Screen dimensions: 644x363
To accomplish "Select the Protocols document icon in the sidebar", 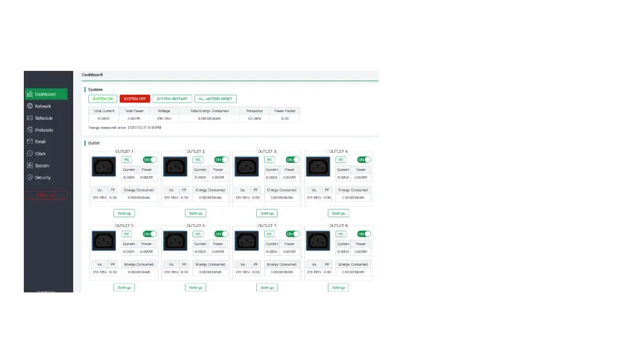I will click(x=30, y=130).
